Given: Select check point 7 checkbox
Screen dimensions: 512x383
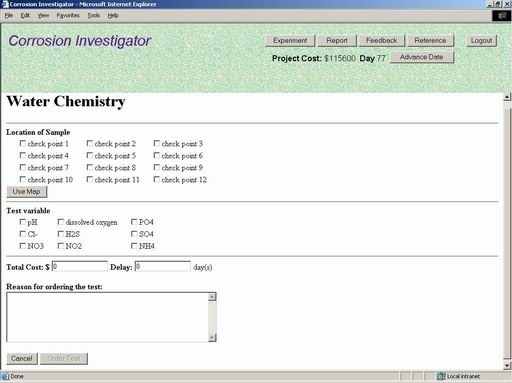Looking at the screenshot, I should pyautogui.click(x=23, y=167).
